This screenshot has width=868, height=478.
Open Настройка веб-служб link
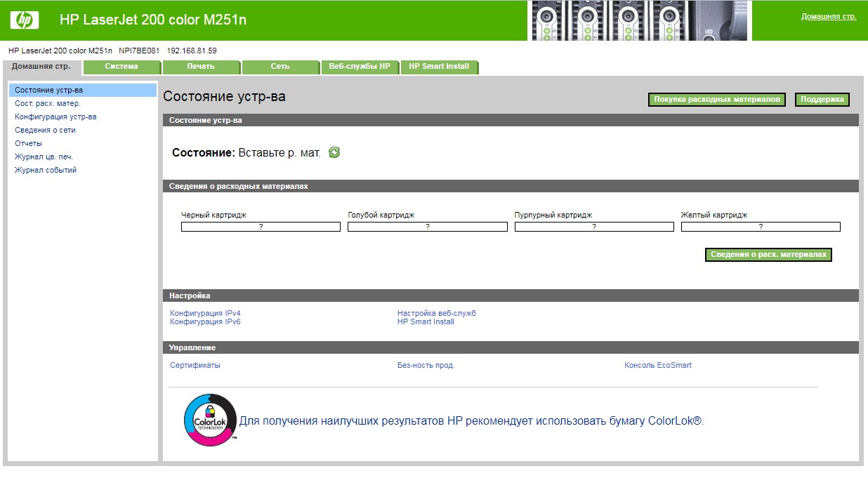coord(437,313)
